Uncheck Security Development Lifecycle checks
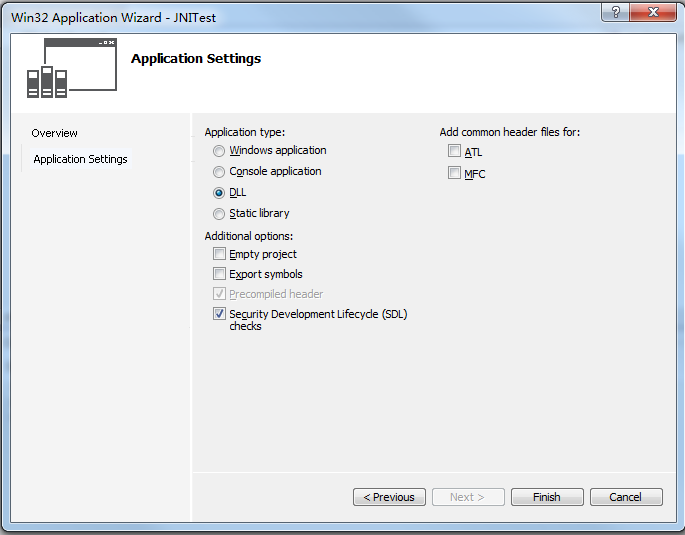This screenshot has width=685, height=535. (220, 314)
